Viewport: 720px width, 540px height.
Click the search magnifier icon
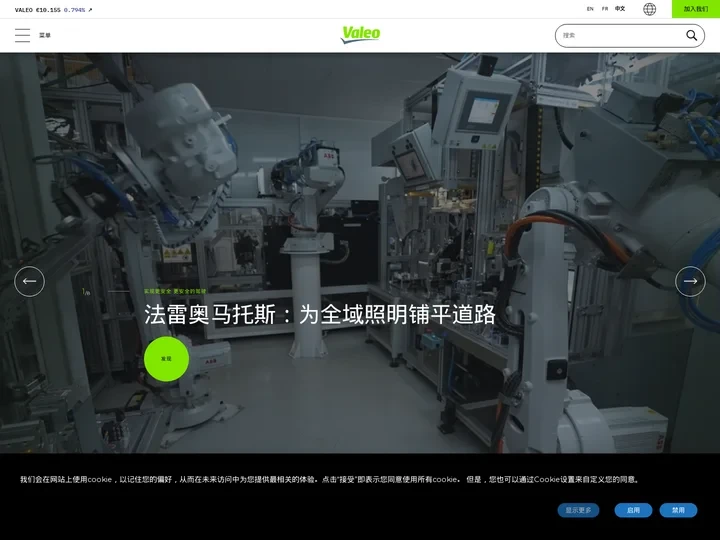click(691, 35)
